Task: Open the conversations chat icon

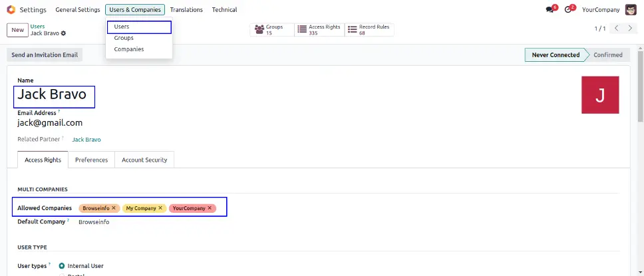Action: [550, 9]
